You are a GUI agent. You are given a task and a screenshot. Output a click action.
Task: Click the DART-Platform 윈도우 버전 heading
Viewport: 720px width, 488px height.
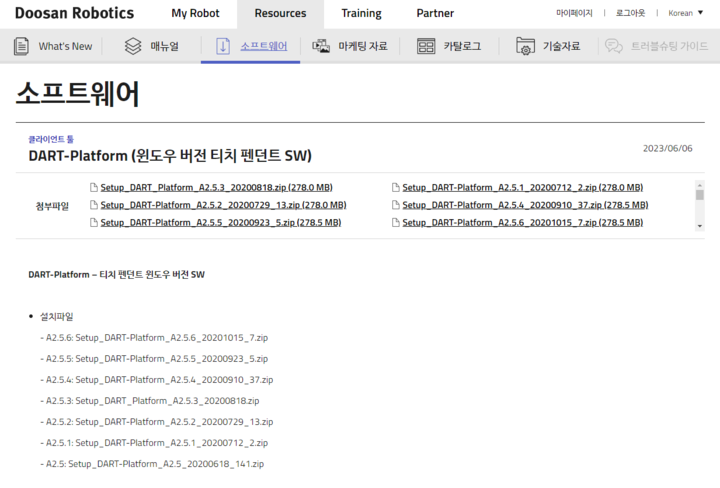click(170, 156)
